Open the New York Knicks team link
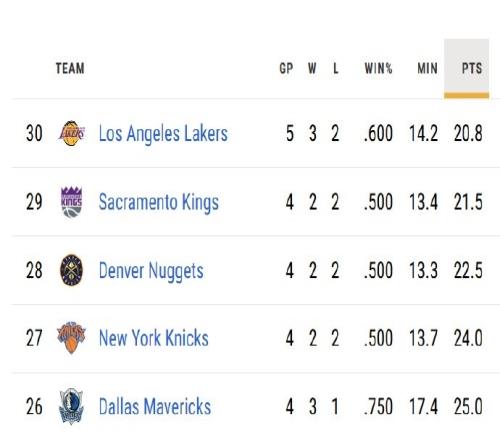Image resolution: width=500 pixels, height=440 pixels. [x=154, y=338]
